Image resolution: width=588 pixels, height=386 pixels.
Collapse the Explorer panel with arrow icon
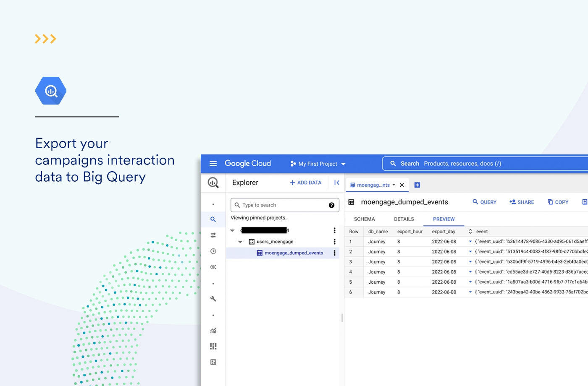[336, 183]
